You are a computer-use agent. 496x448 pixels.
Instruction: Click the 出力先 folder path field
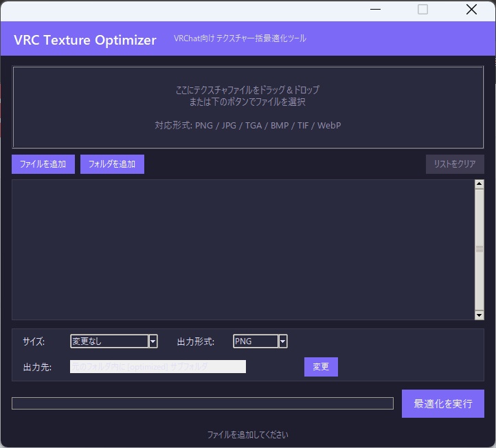pyautogui.click(x=158, y=367)
